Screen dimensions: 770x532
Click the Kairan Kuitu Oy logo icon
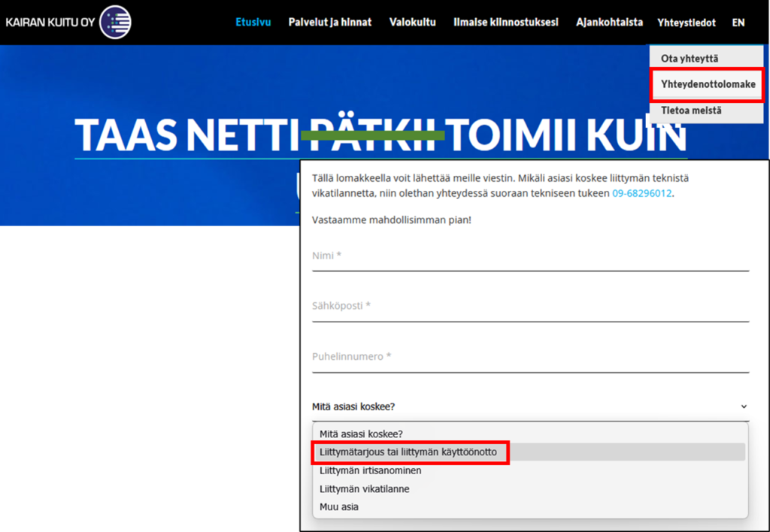pos(115,23)
